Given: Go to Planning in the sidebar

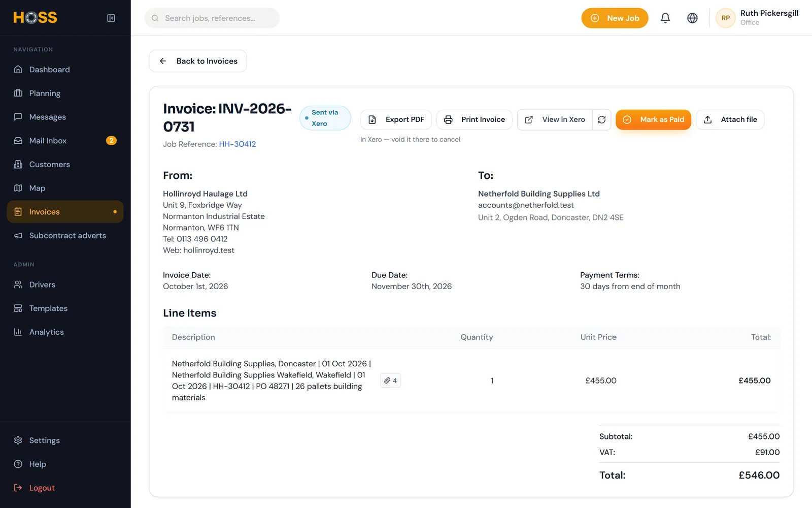Looking at the screenshot, I should (65, 93).
